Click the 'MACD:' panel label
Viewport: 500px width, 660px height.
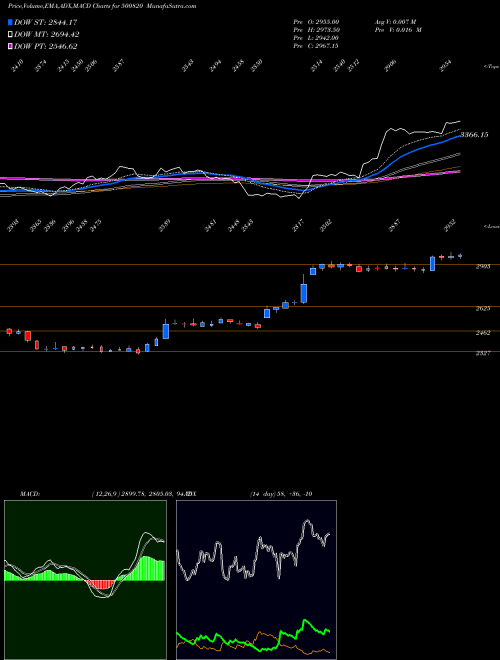coord(30,494)
